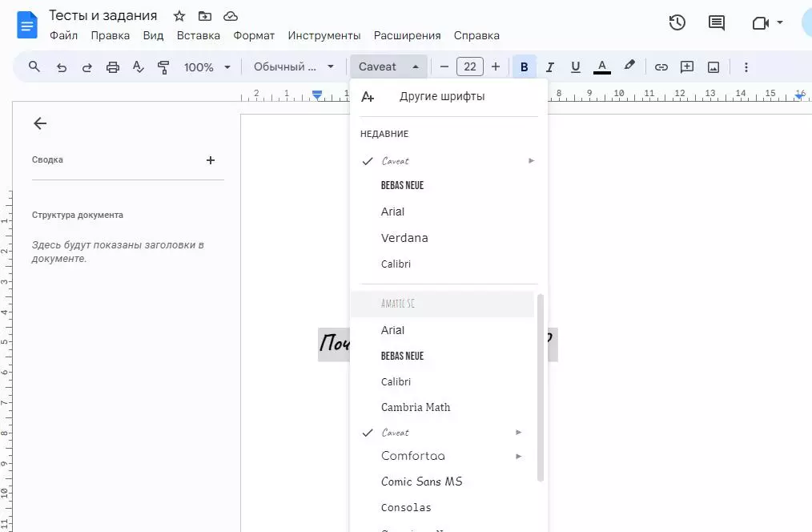Click "Другие шрифты" to add fonts
The height and width of the screenshot is (532, 812).
[x=441, y=97]
